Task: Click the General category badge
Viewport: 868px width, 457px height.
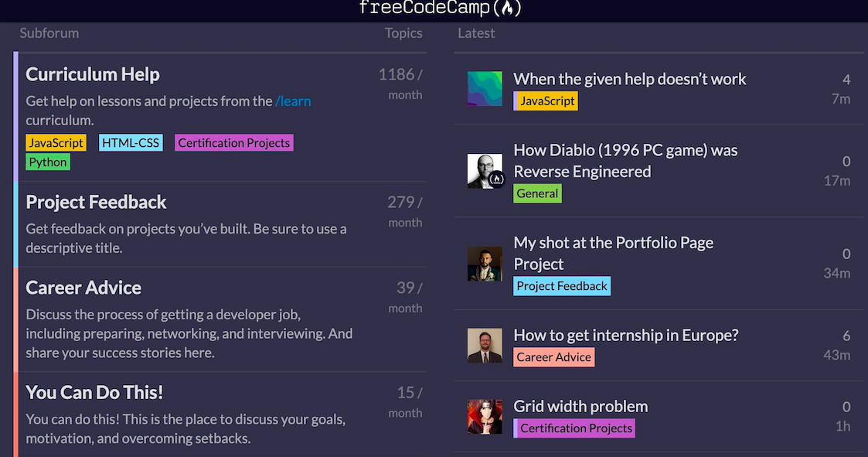Action: (x=537, y=193)
